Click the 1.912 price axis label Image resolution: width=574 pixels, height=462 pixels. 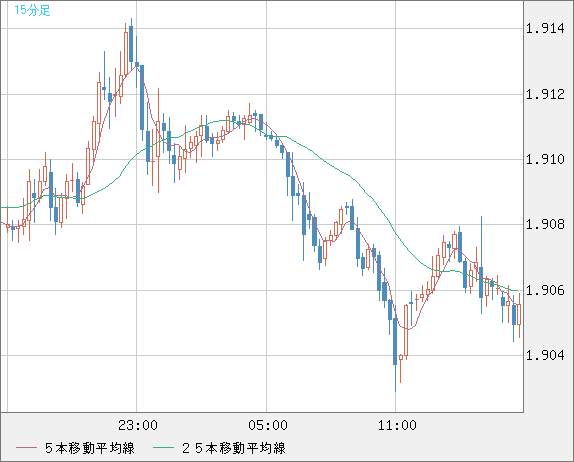pyautogui.click(x=545, y=94)
